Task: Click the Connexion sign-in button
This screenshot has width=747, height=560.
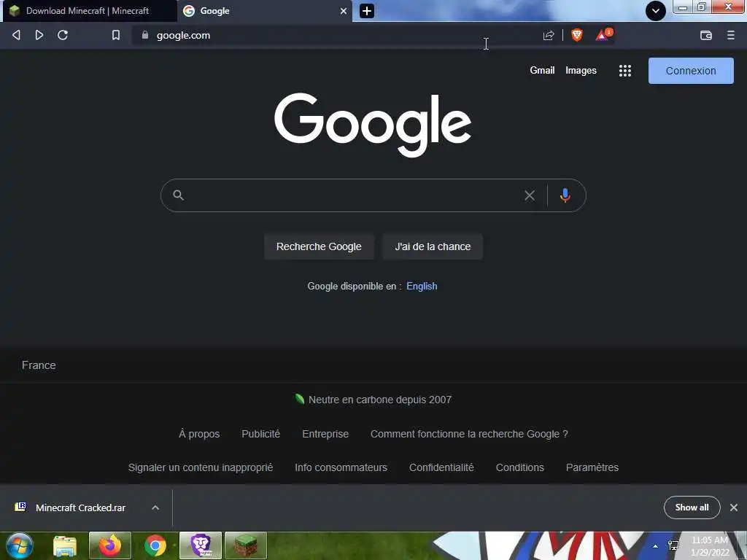Action: [691, 71]
